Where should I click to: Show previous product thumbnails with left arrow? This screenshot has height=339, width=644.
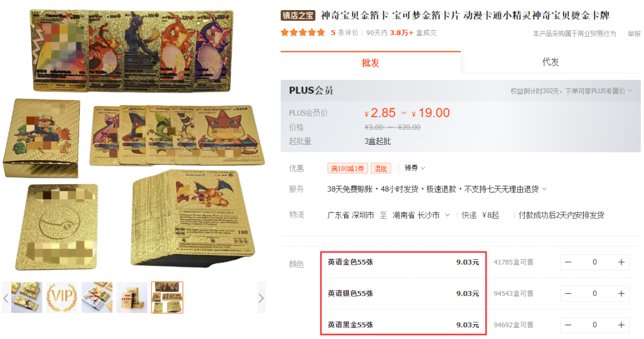(6, 298)
